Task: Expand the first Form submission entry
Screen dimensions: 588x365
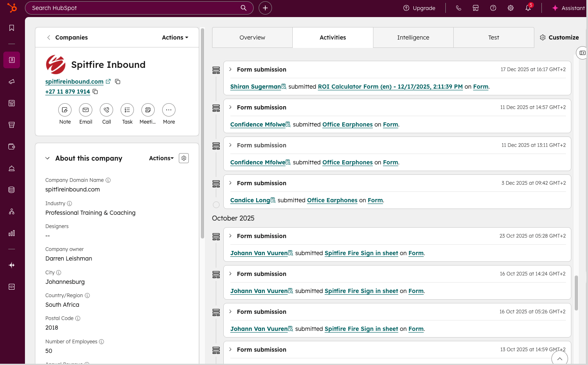Action: (230, 69)
